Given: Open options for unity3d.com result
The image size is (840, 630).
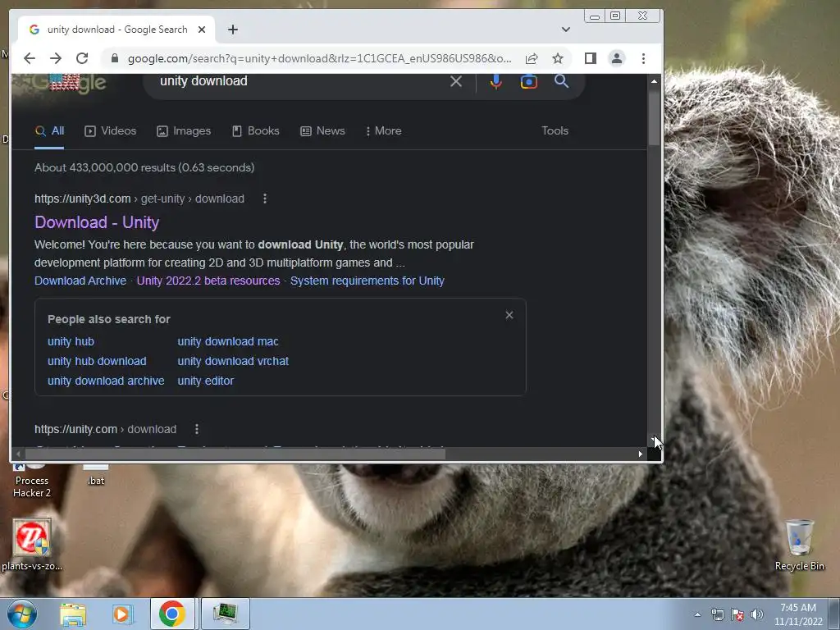Looking at the screenshot, I should (265, 199).
